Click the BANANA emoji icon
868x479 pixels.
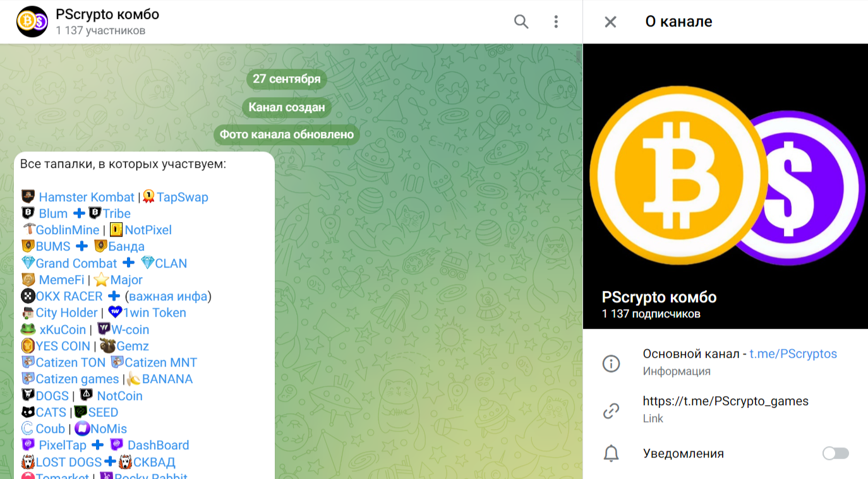pos(133,379)
